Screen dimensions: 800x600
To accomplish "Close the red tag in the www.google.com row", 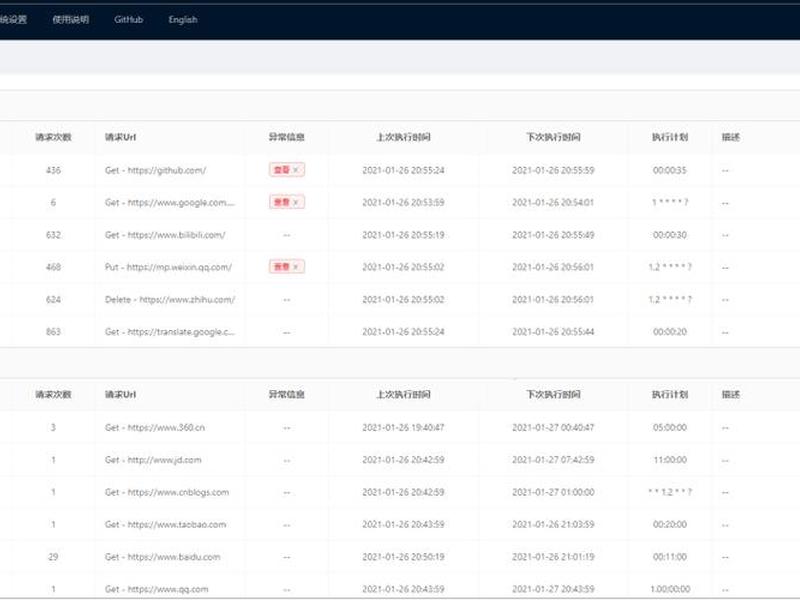I will click(296, 203).
